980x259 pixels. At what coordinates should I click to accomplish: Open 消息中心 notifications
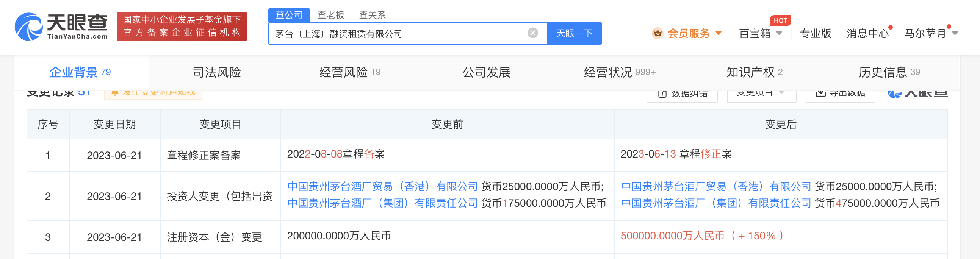pyautogui.click(x=867, y=33)
